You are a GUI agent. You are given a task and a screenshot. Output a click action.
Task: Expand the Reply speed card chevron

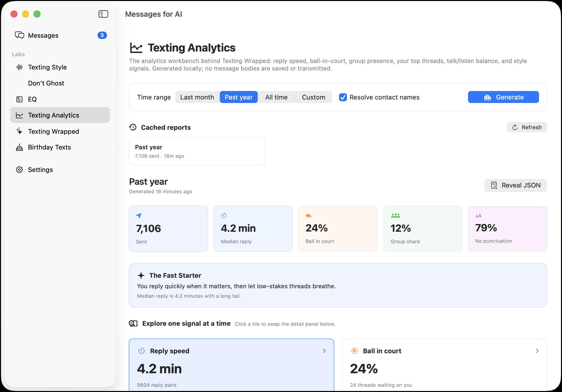coord(324,351)
